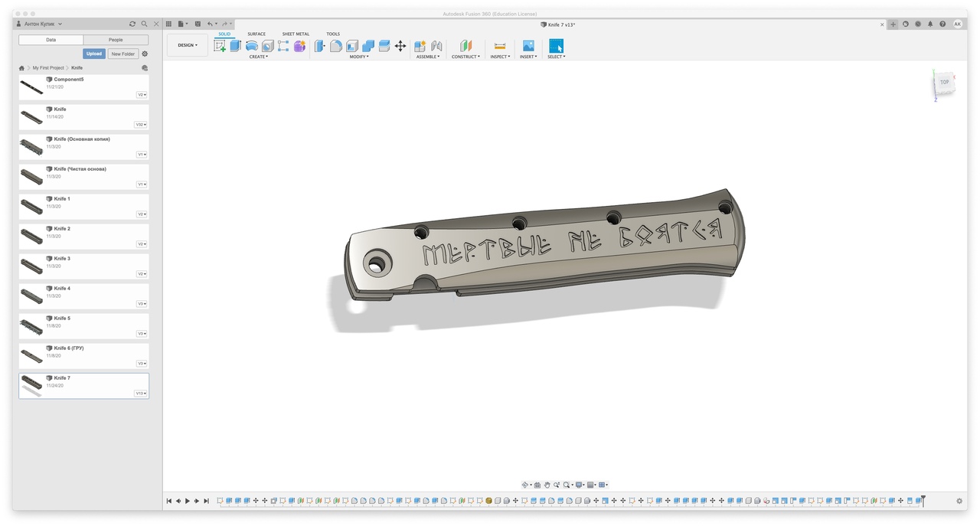
Task: Expand the ASSEMBLE menu
Action: click(x=428, y=57)
